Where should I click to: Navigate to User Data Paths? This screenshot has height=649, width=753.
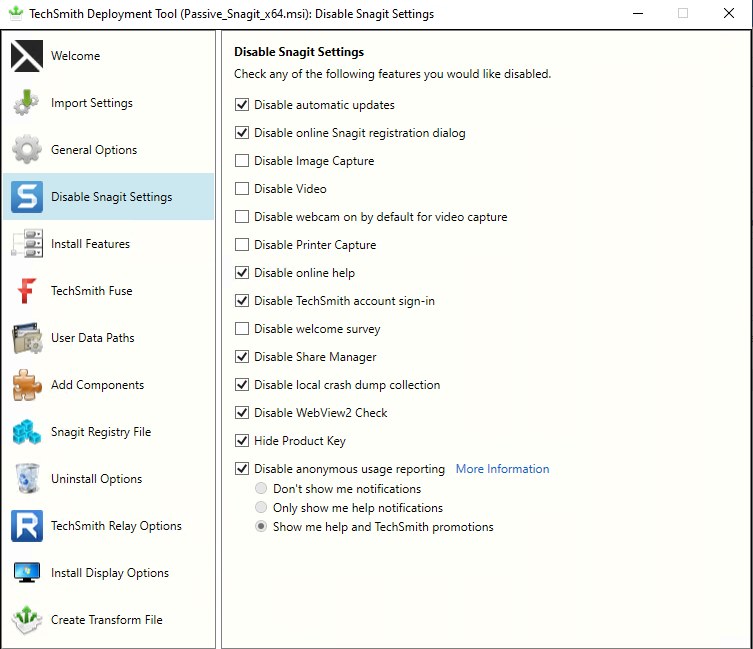[93, 338]
